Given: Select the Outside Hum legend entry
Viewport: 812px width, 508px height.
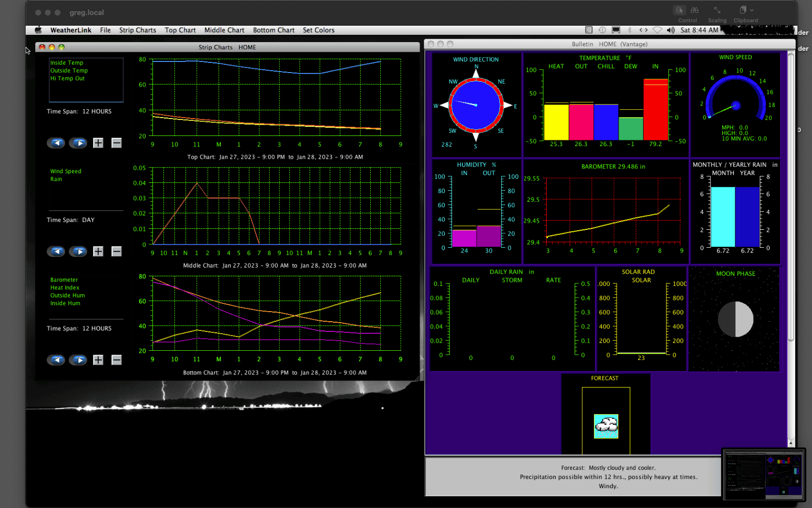Looking at the screenshot, I should coord(68,296).
